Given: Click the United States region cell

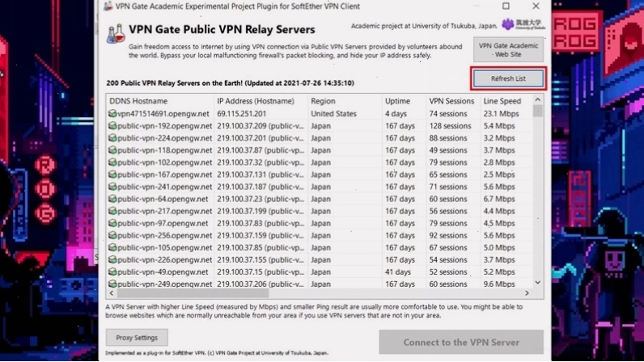Looking at the screenshot, I should click(333, 113).
